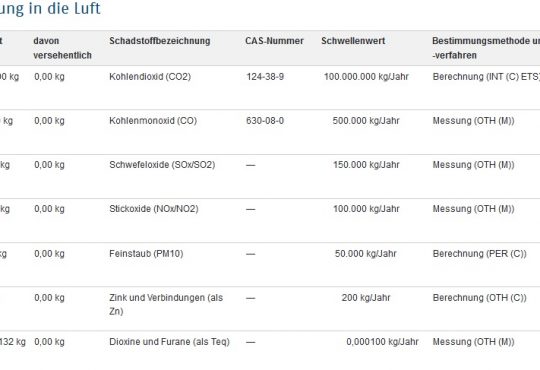The width and height of the screenshot is (540, 370).
Task: Click Zink und Verbindungen entry
Action: pyautogui.click(x=166, y=304)
